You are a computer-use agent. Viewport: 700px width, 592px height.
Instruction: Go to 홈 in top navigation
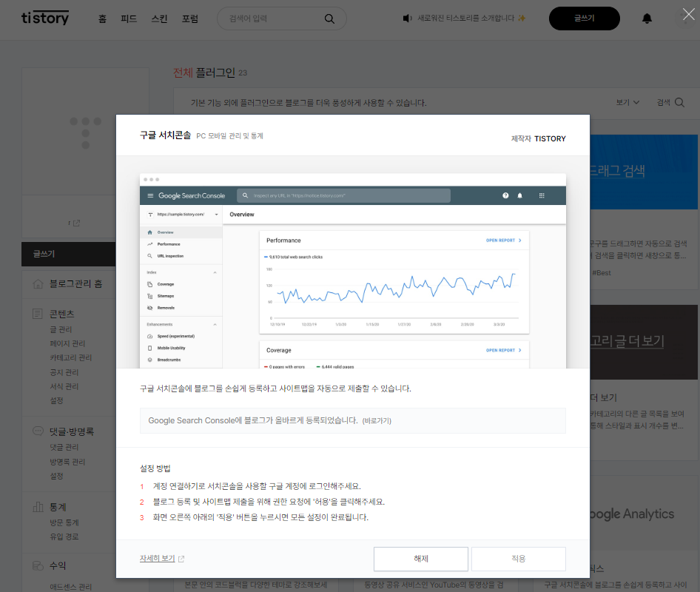click(x=102, y=18)
